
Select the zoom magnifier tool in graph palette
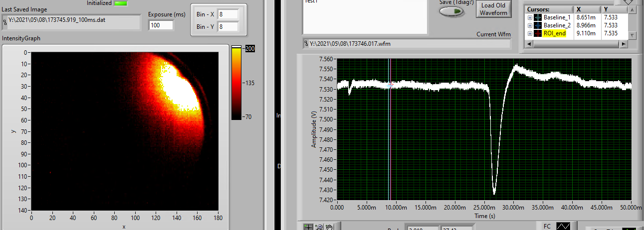(319, 227)
